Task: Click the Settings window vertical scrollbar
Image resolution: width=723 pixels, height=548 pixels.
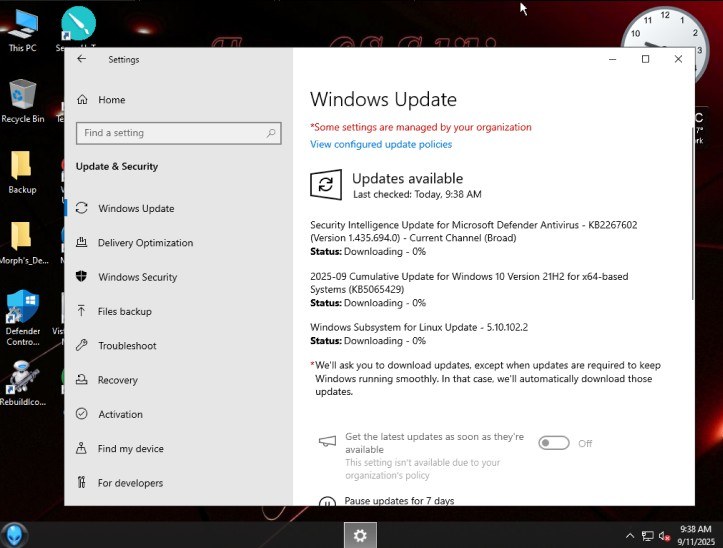Action: (692, 212)
